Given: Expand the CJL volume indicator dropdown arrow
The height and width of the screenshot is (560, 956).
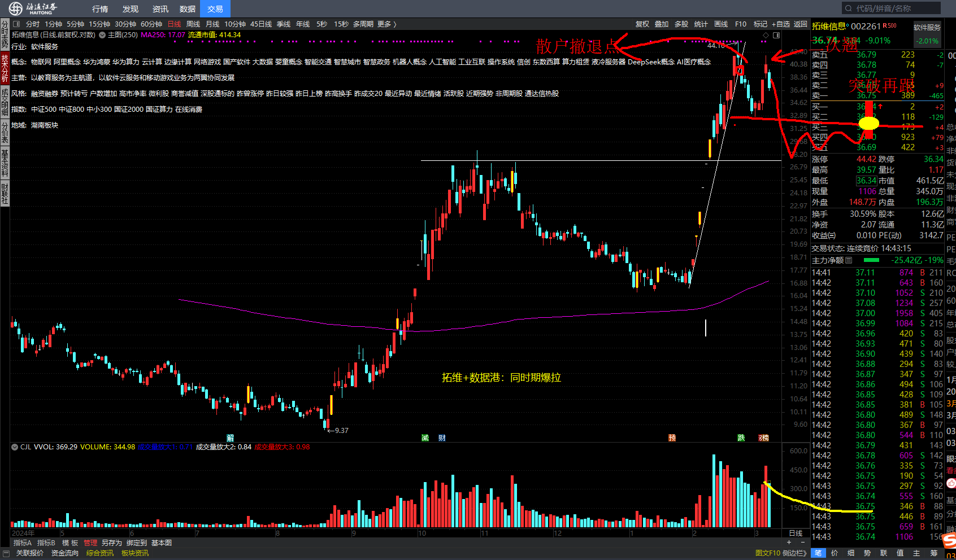Looking at the screenshot, I should 14,447.
